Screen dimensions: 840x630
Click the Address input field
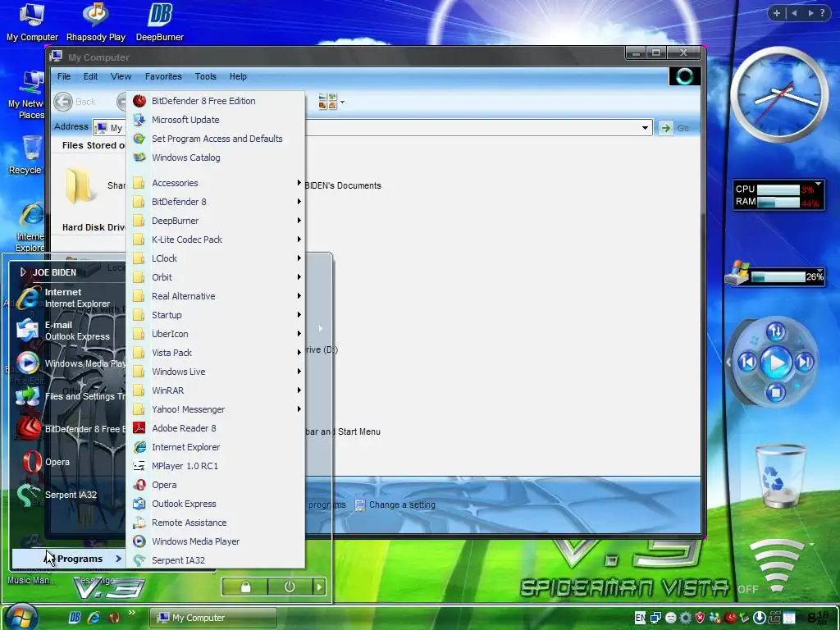point(372,127)
